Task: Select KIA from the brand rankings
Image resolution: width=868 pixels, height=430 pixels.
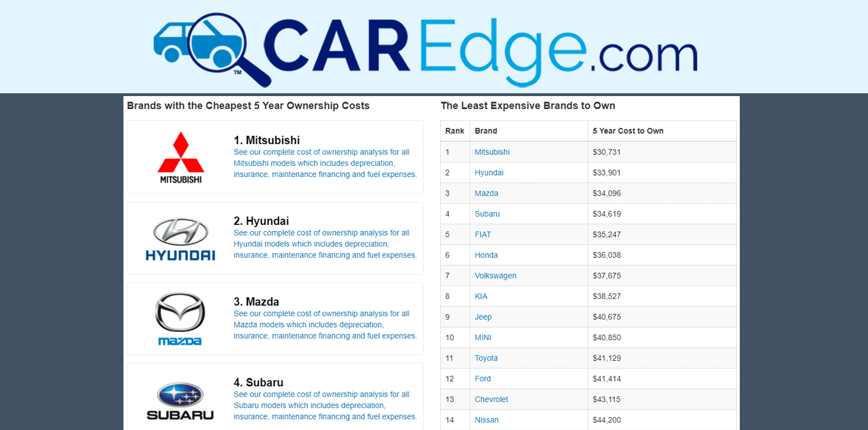Action: pyautogui.click(x=481, y=296)
